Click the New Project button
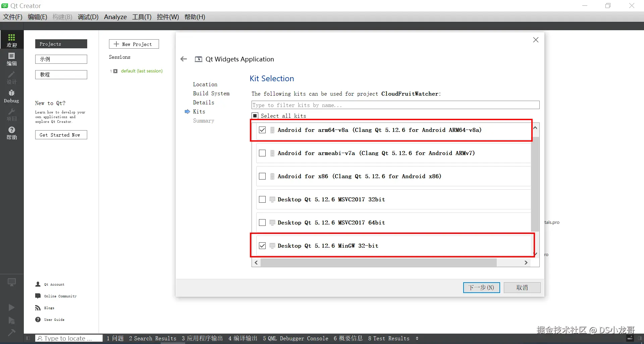This screenshot has height=344, width=644. click(134, 44)
